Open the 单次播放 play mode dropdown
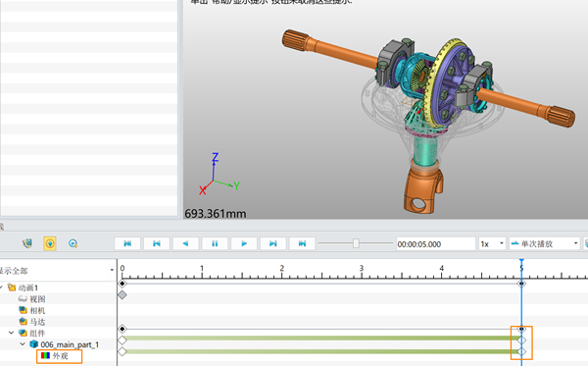The image size is (588, 366). click(x=545, y=244)
